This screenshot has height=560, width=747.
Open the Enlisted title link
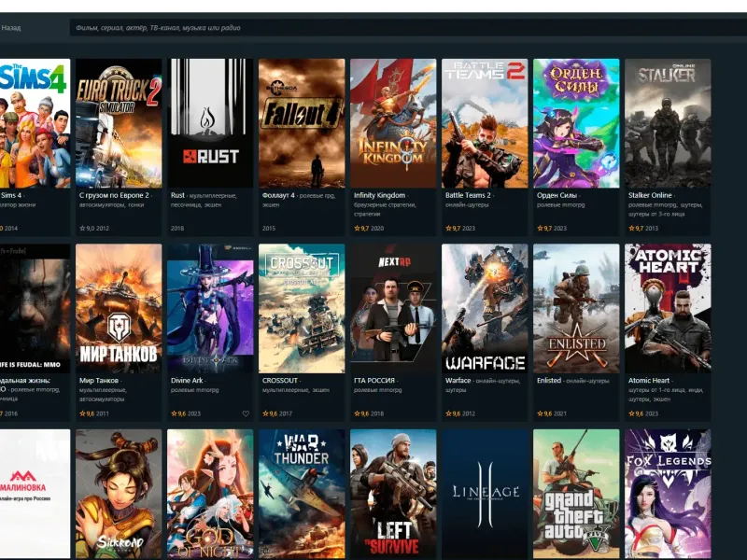pyautogui.click(x=549, y=381)
